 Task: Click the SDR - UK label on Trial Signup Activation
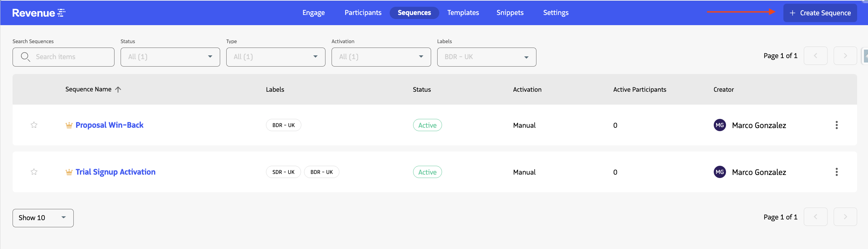pos(283,172)
